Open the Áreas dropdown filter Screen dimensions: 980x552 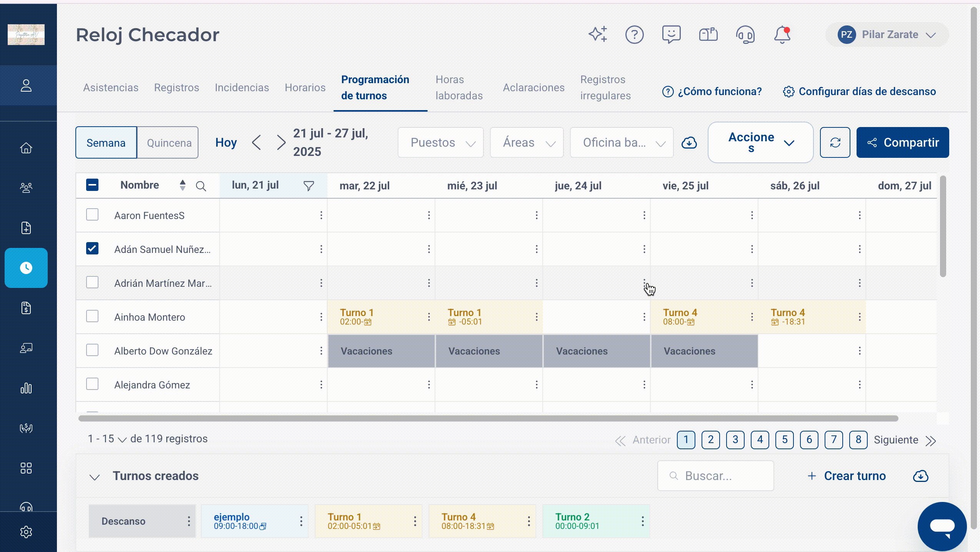[527, 142]
